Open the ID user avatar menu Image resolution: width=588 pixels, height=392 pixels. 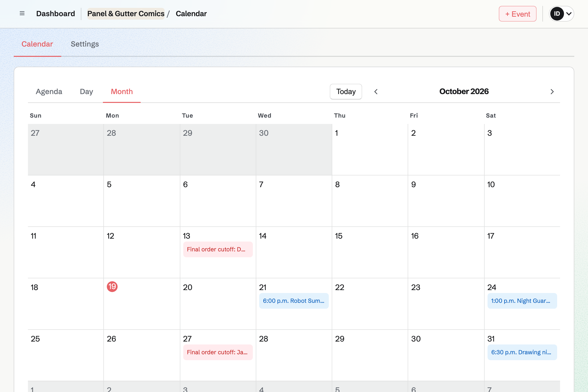(561, 13)
